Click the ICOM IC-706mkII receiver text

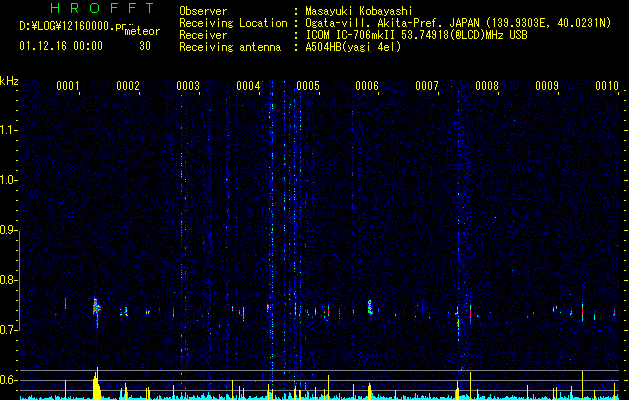[x=416, y=35]
